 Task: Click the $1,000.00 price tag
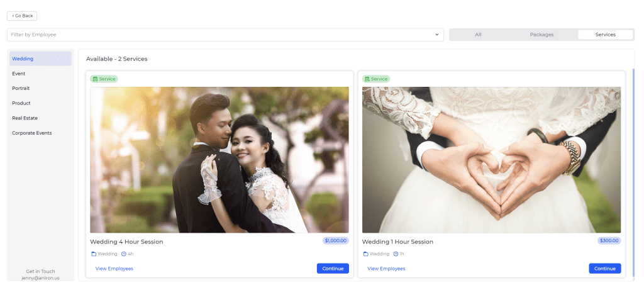click(x=336, y=241)
